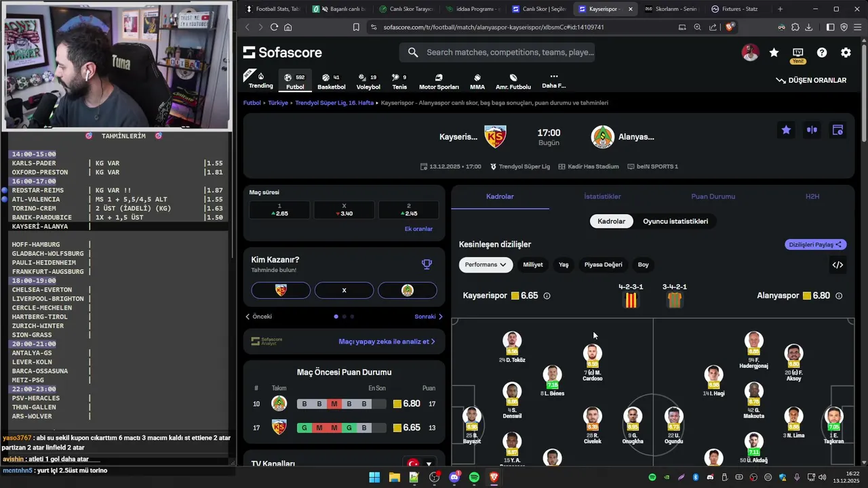This screenshot has width=868, height=488.
Task: Click L. Benes player on the pitch
Action: [x=553, y=381]
